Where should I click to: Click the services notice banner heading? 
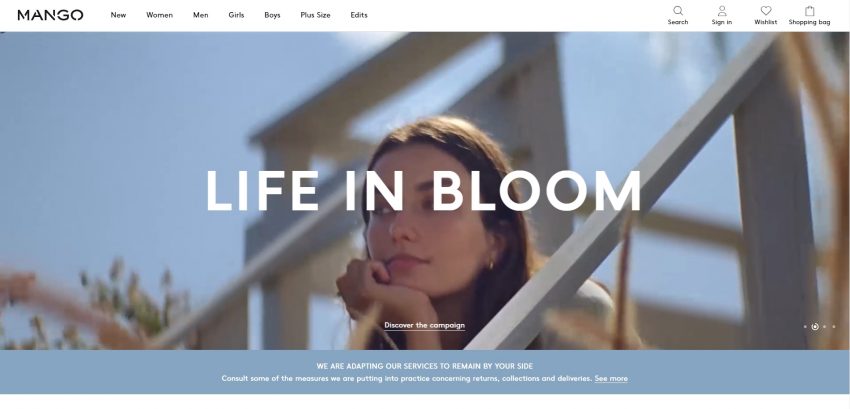pyautogui.click(x=424, y=366)
